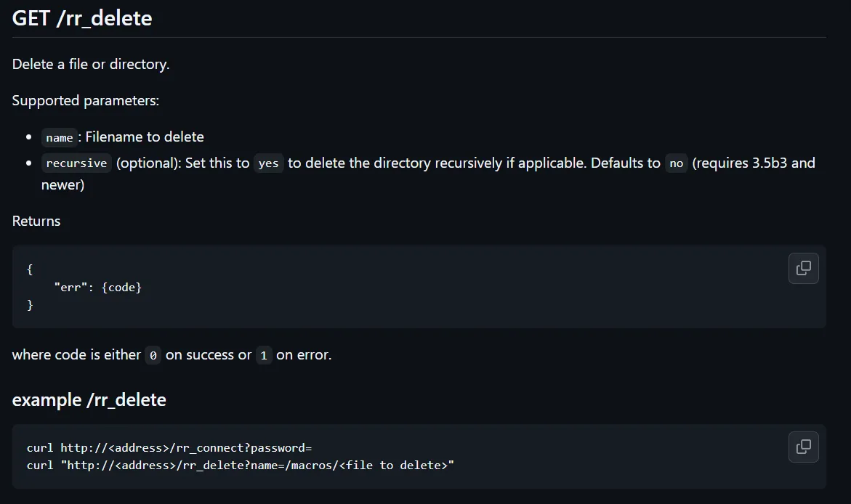This screenshot has width=851, height=504.
Task: Click the inline code '1' for error
Action: pos(264,356)
